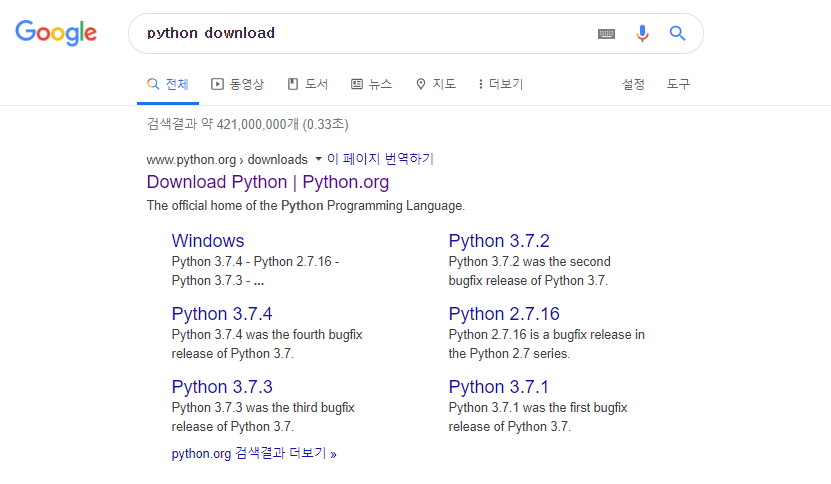The height and width of the screenshot is (484, 831).
Task: Start voice search with microphone icon
Action: [642, 33]
